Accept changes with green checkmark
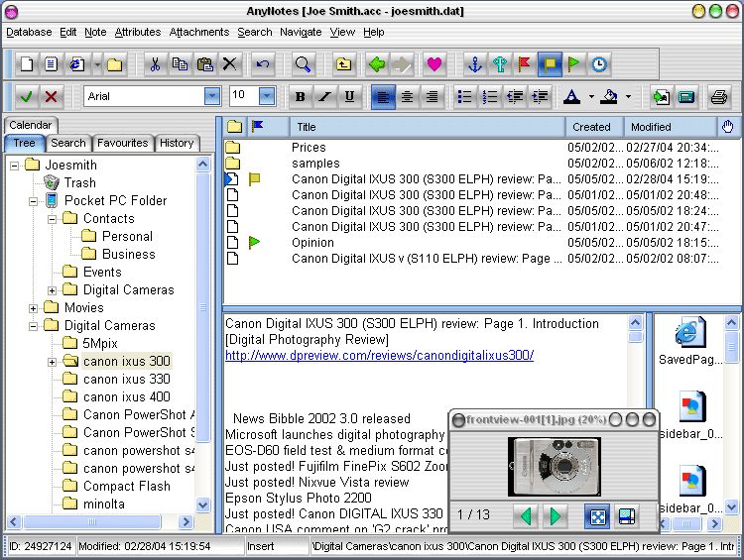This screenshot has width=744, height=560. [27, 97]
